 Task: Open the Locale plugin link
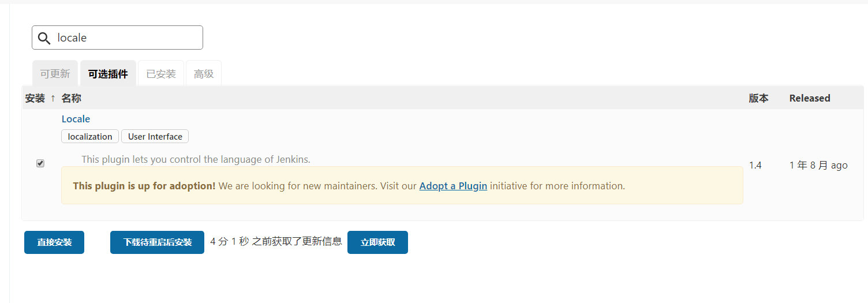pos(76,119)
